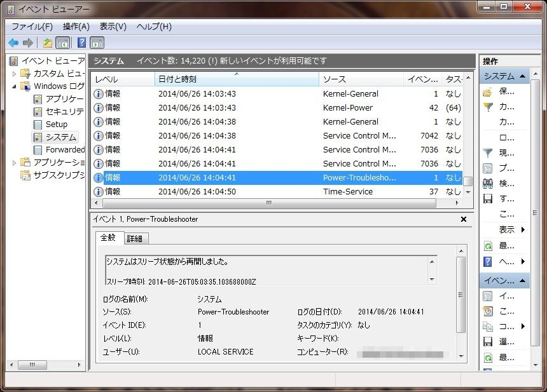Image resolution: width=547 pixels, height=392 pixels.
Task: Open the ファイル(F) menu
Action: [32, 27]
